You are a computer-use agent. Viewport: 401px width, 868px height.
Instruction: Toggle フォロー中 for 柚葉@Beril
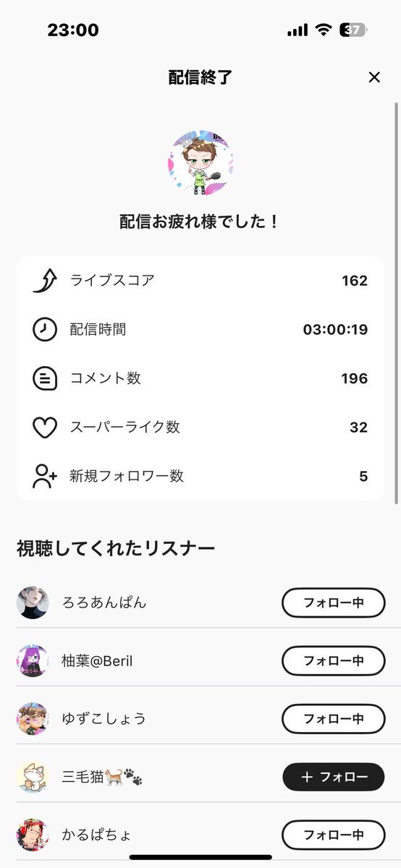334,660
